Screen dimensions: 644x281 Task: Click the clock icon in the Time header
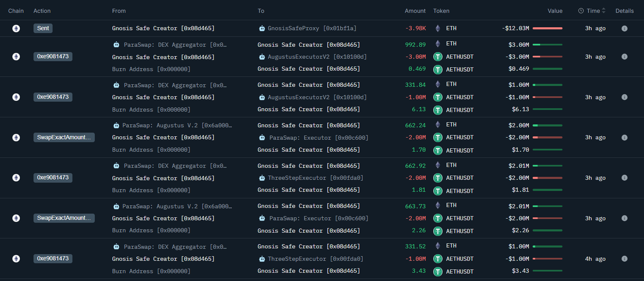pyautogui.click(x=581, y=11)
